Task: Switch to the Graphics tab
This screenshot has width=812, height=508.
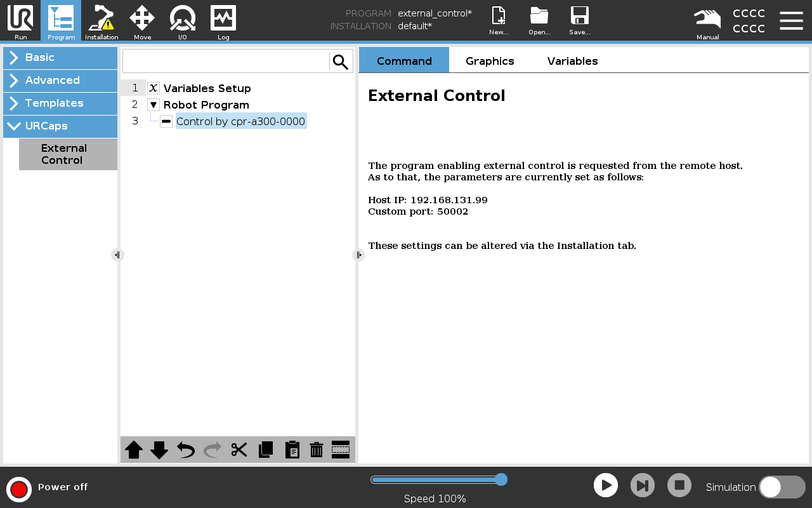Action: 490,61
